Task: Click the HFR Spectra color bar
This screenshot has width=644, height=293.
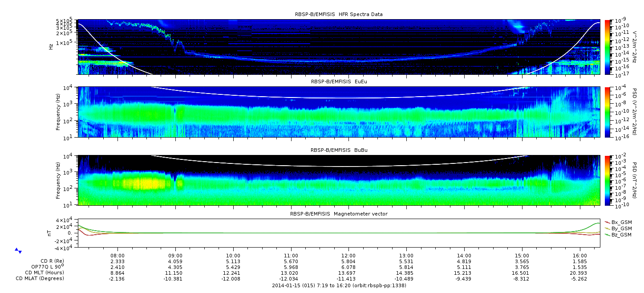Action: [608, 47]
